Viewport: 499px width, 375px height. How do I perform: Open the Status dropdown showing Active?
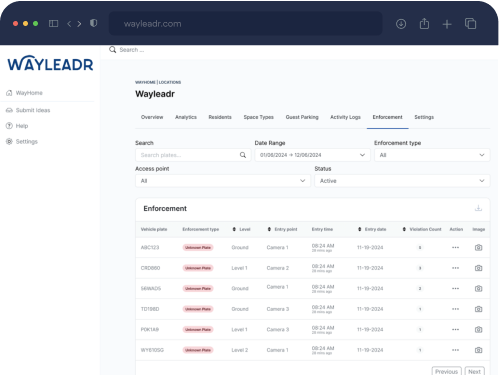click(x=402, y=181)
